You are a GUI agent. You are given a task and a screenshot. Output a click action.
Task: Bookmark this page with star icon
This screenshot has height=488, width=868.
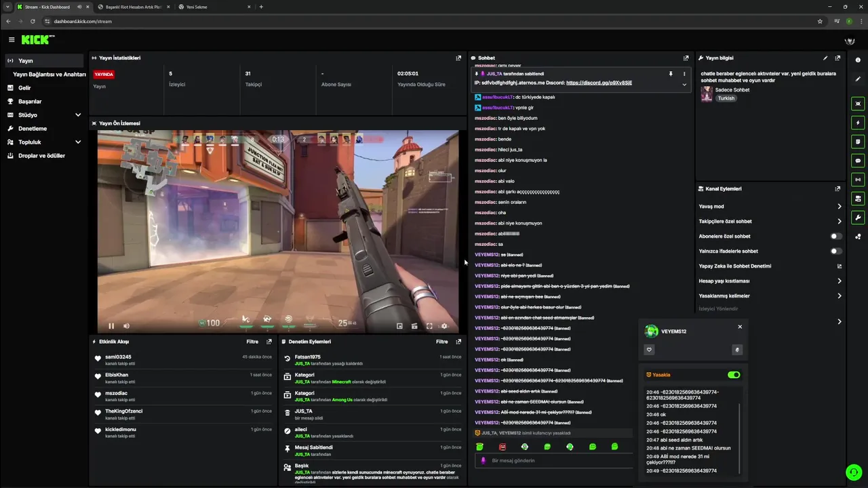coord(820,21)
